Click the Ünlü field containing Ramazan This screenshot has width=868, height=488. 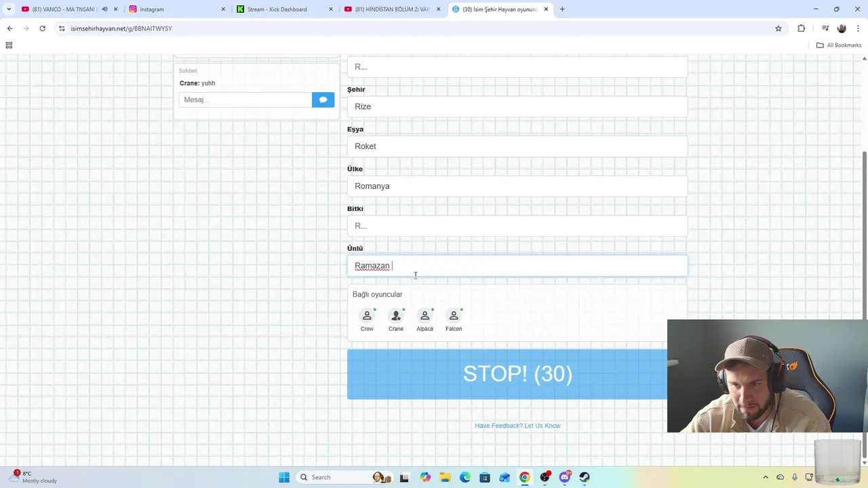tap(517, 266)
